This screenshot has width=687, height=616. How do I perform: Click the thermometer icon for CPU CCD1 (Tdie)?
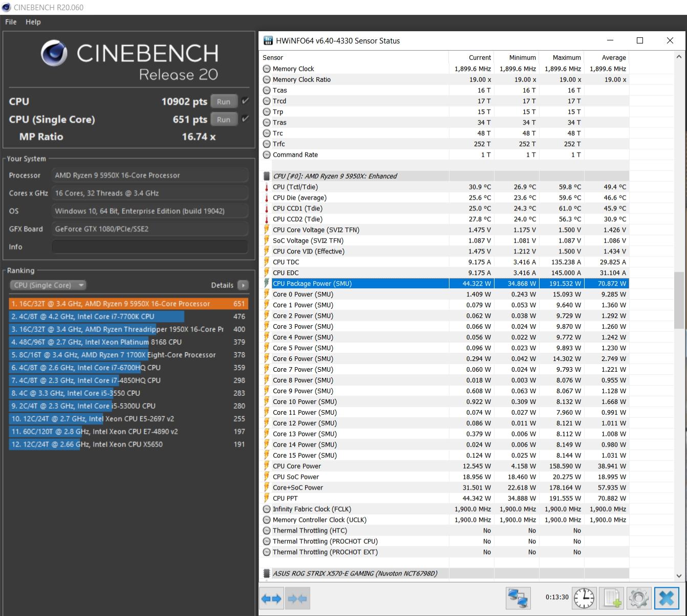266,208
